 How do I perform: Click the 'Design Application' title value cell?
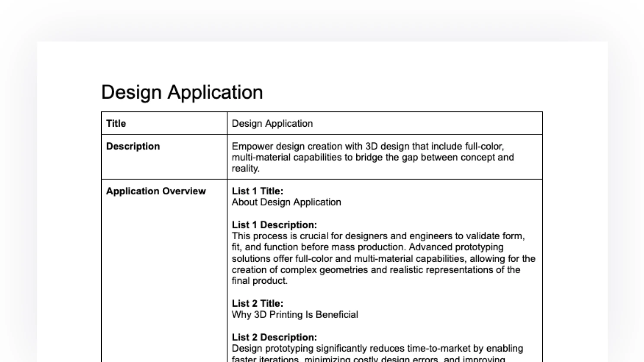pos(385,123)
